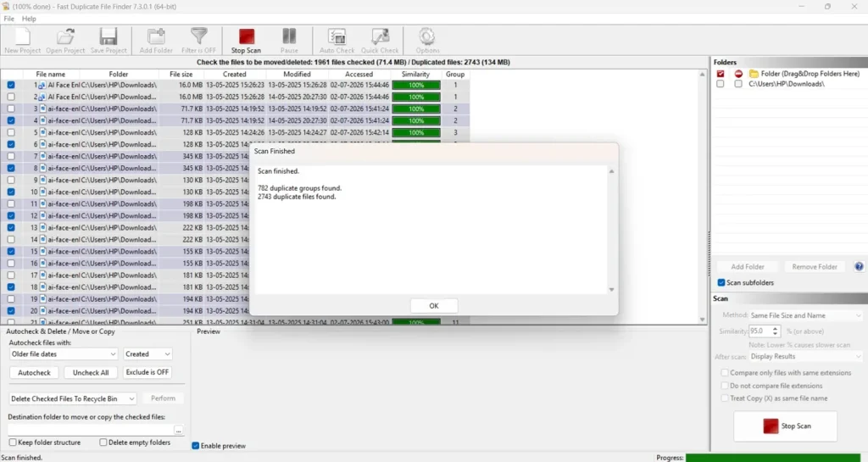Open the Created date-type dropdown
The width and height of the screenshot is (868, 462).
(147, 354)
